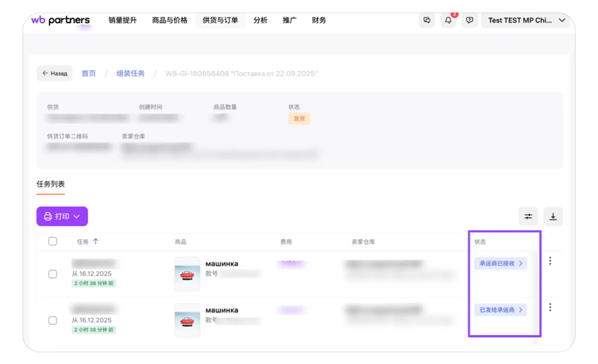Open three-dot menu for 承运商已接收 row
Viewport: 598px width, 364px height.
click(x=550, y=261)
